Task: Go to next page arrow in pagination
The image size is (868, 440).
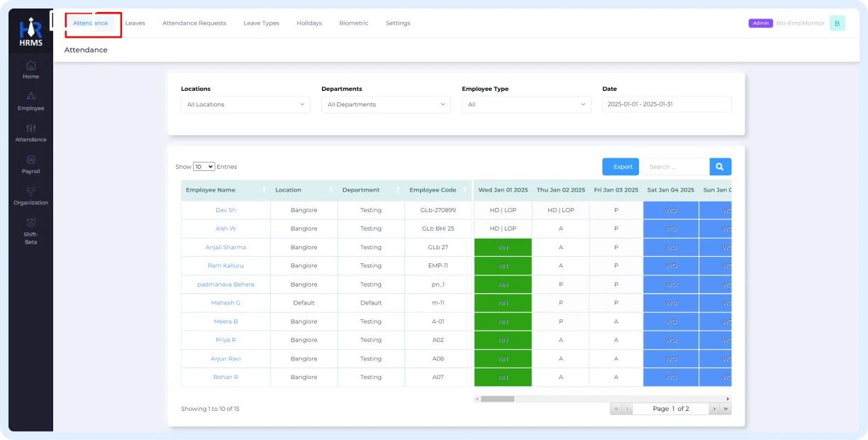Action: (714, 409)
